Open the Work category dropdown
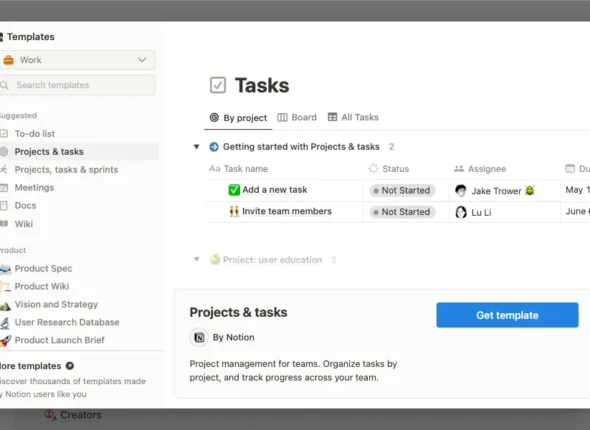Image resolution: width=590 pixels, height=430 pixels. click(x=78, y=60)
